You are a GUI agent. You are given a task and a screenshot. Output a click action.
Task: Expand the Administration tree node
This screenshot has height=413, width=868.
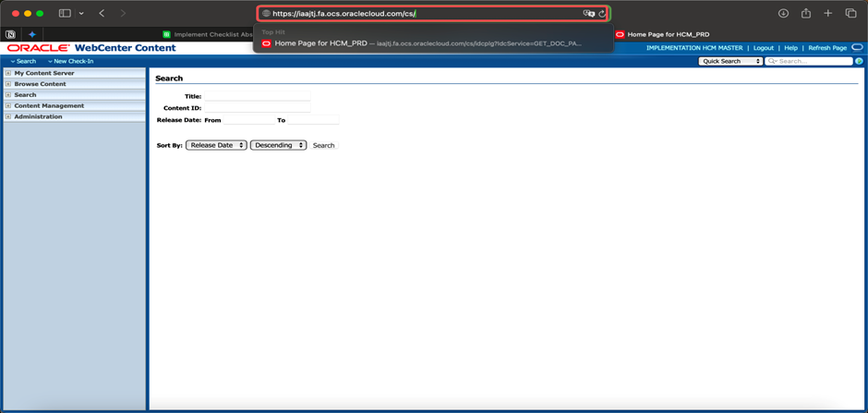(8, 117)
